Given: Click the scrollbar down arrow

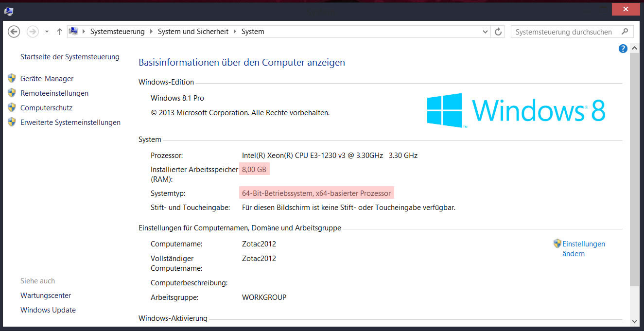Looking at the screenshot, I should tap(634, 321).
